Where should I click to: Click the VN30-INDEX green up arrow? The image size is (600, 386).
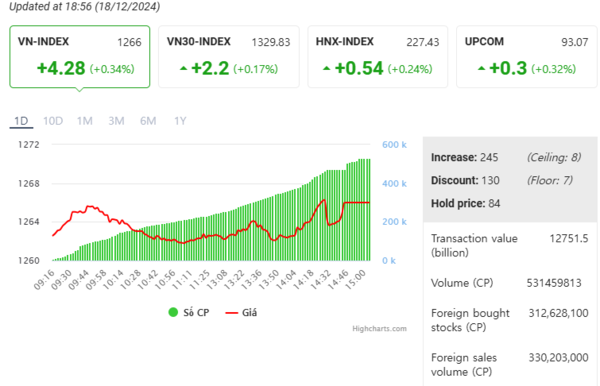point(183,68)
